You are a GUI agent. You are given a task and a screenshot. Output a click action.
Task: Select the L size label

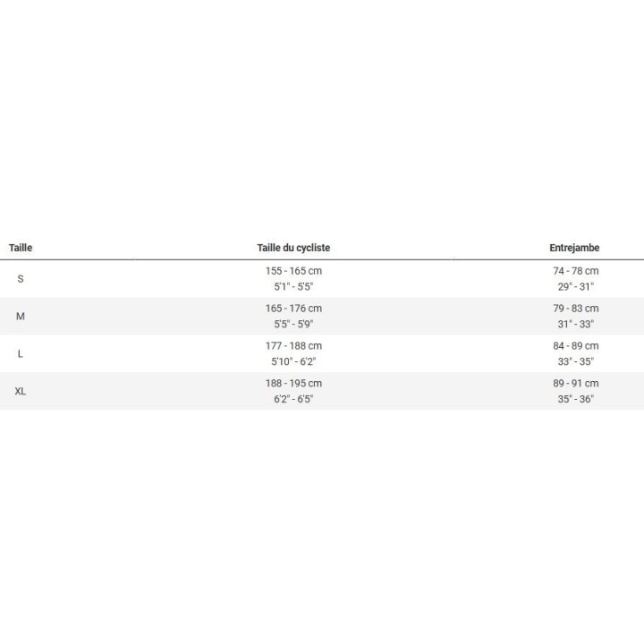(x=21, y=354)
